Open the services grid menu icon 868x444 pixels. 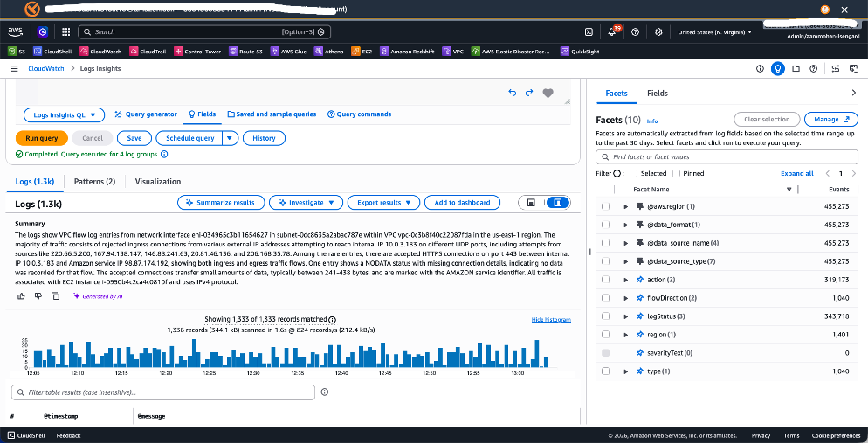65,32
